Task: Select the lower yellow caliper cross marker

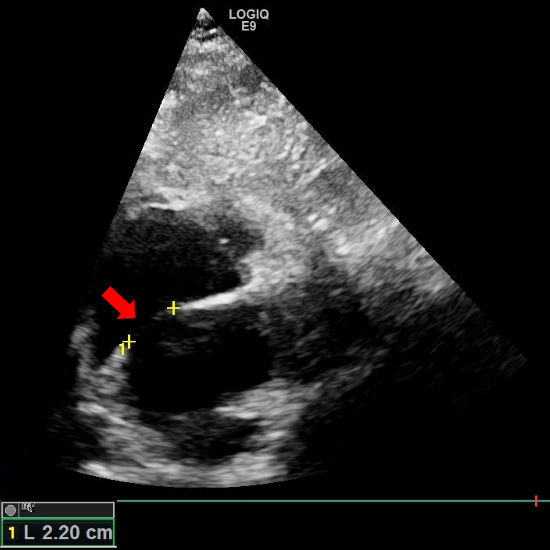Action: (x=129, y=342)
